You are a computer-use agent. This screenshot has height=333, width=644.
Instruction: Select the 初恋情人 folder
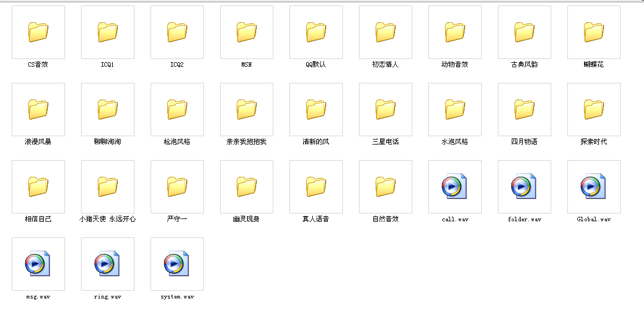pos(385,32)
